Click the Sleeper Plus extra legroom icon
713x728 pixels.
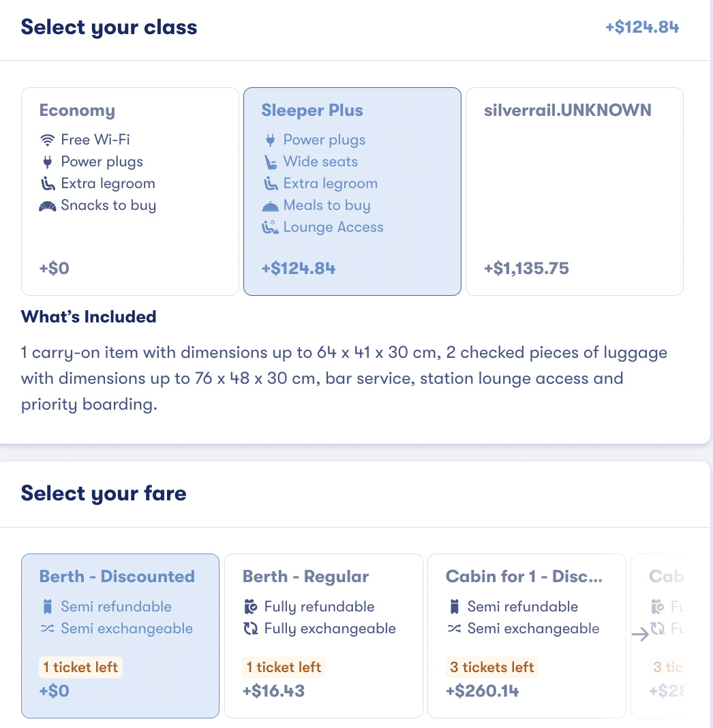270,184
